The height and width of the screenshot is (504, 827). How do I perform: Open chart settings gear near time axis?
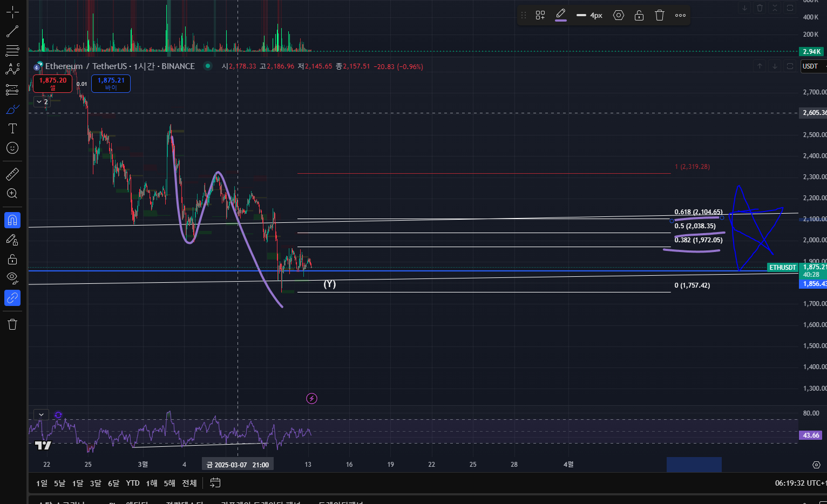coord(816,465)
